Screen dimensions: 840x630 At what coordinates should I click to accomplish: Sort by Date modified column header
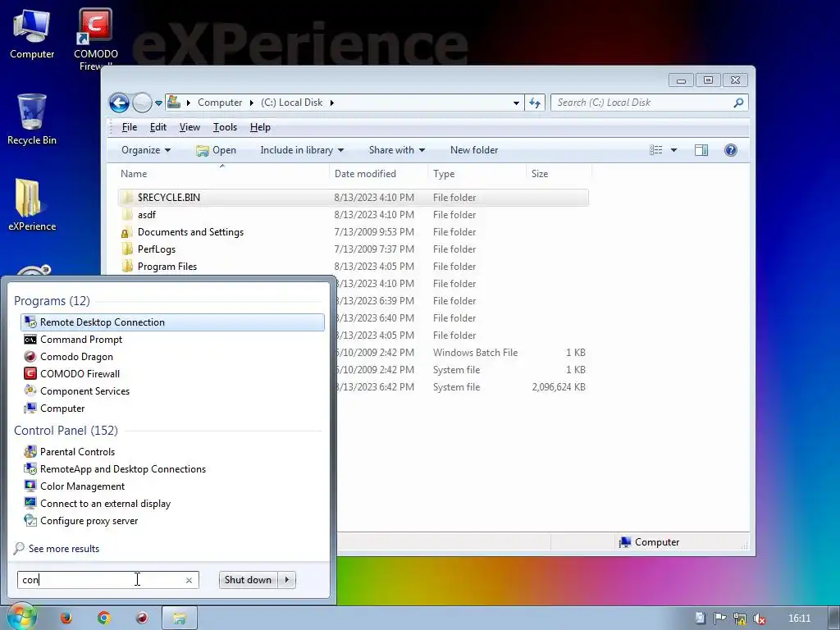tap(378, 174)
